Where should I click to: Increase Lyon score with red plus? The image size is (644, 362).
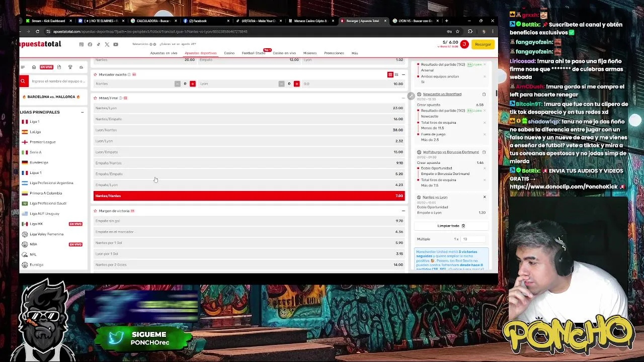297,83
